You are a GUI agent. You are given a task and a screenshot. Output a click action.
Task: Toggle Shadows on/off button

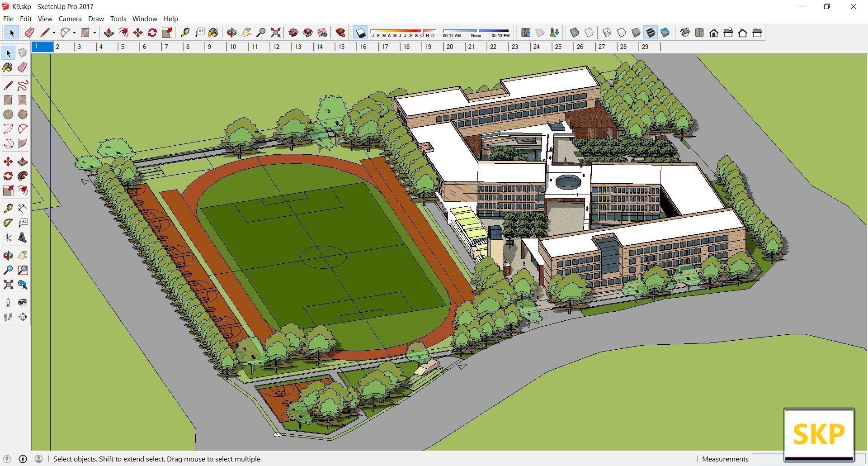click(x=360, y=33)
